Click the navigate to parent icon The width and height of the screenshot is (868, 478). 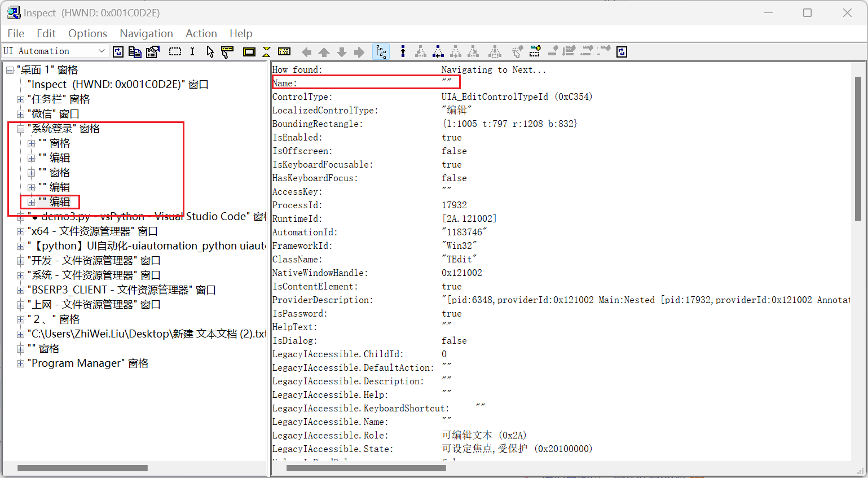pyautogui.click(x=403, y=51)
